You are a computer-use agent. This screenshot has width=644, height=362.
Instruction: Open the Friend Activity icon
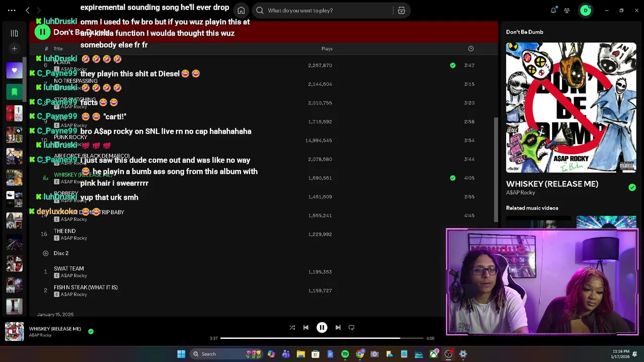(567, 10)
